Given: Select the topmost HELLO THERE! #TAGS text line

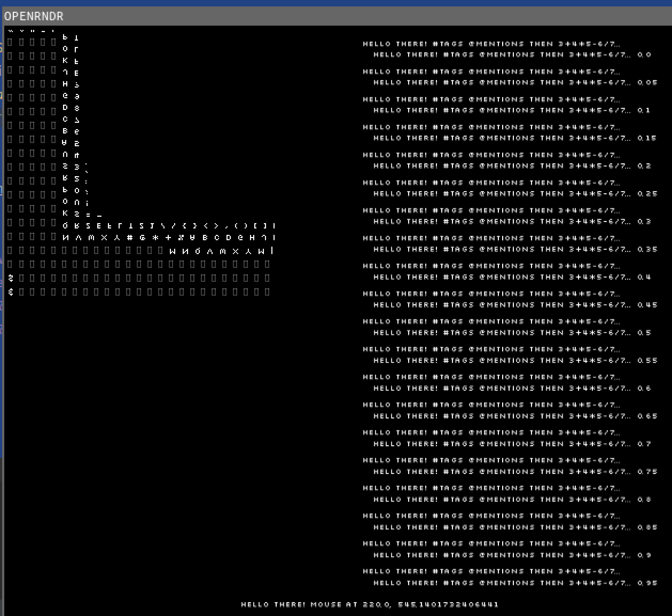Looking at the screenshot, I should [491, 44].
